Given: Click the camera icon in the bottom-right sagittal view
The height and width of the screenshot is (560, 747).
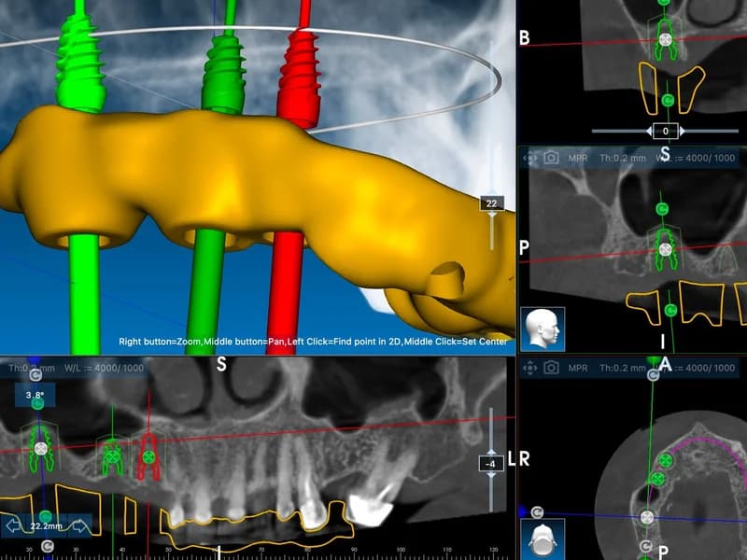Looking at the screenshot, I should click(x=551, y=370).
